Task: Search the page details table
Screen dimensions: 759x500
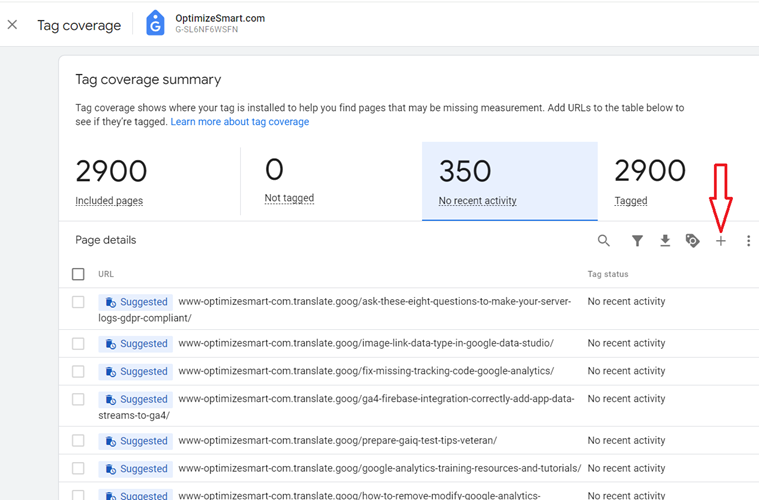Action: pyautogui.click(x=603, y=241)
